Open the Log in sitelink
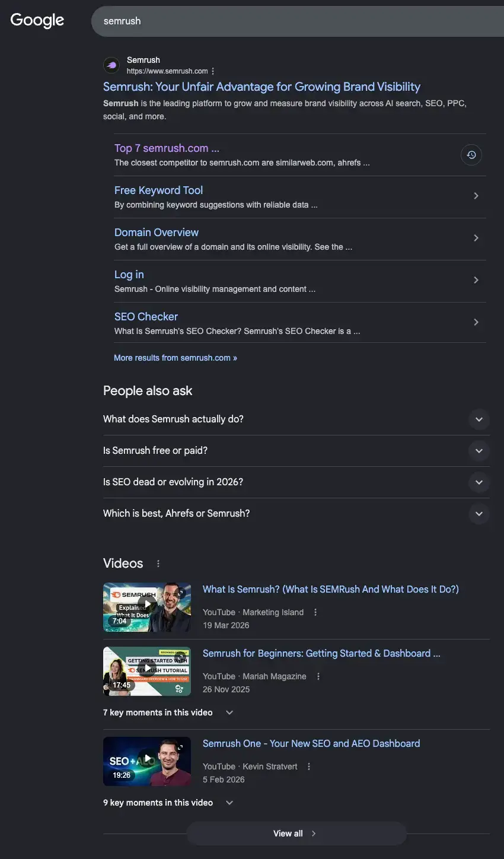This screenshot has width=504, height=859. tap(129, 275)
